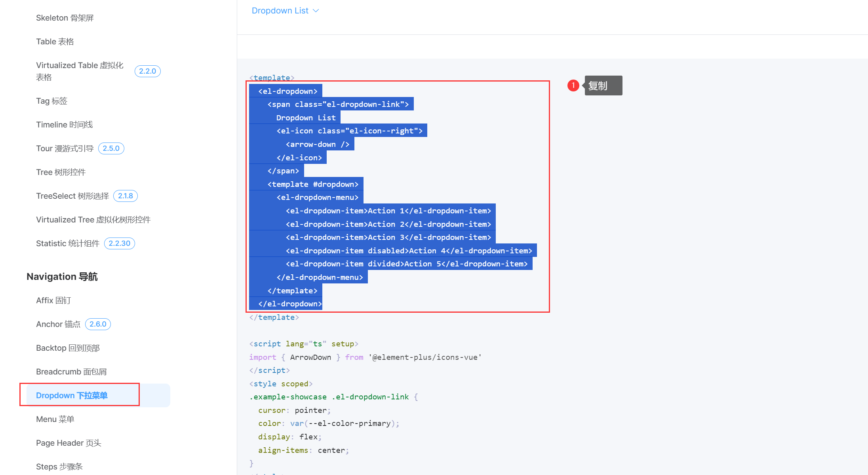Click the 2.2.0 version badge

(x=147, y=71)
